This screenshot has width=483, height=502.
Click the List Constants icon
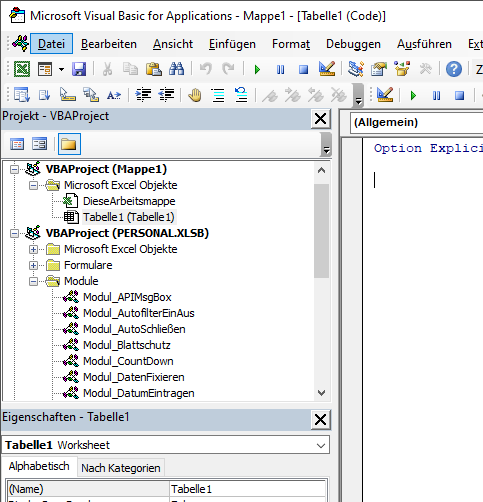pyautogui.click(x=45, y=96)
